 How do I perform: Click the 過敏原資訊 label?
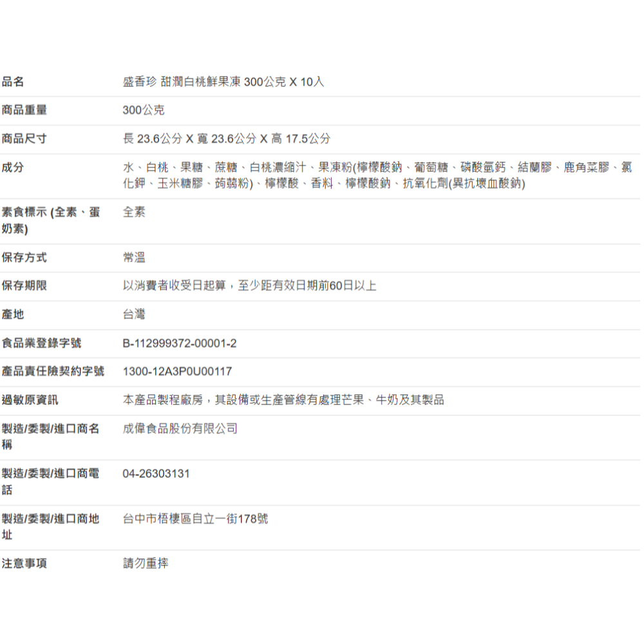pos(30,400)
